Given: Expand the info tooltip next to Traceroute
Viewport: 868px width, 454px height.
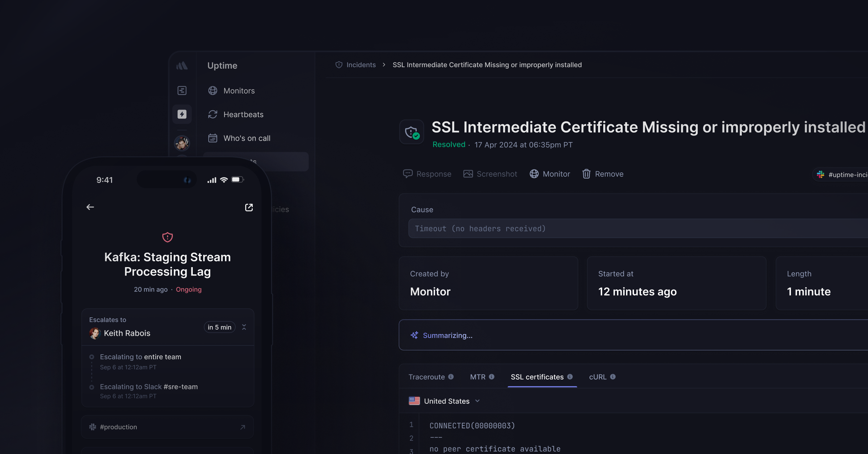Looking at the screenshot, I should 451,377.
